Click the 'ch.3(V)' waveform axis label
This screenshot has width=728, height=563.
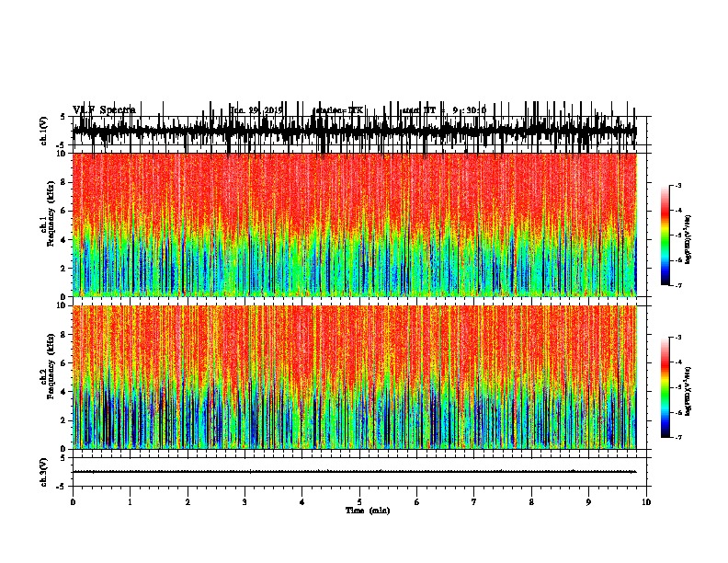tap(44, 472)
